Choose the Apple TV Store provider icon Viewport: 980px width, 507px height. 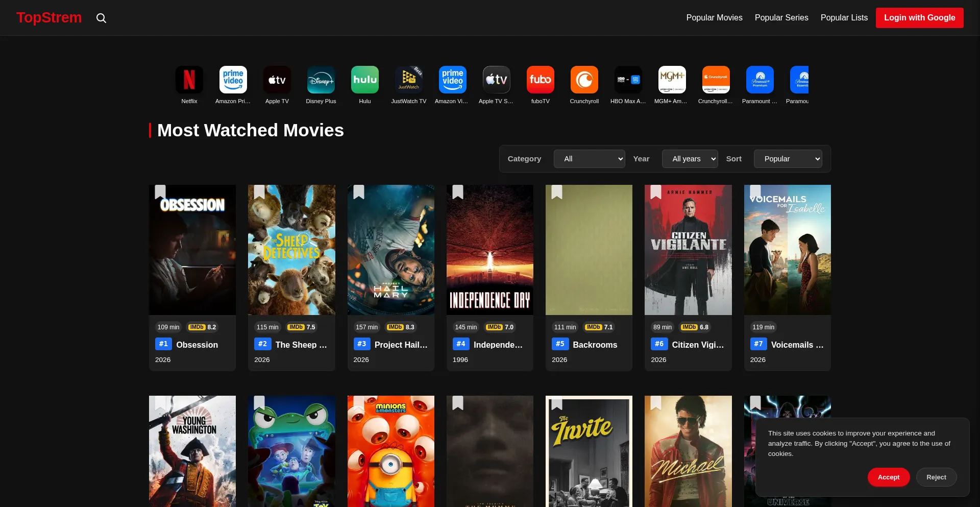pyautogui.click(x=497, y=80)
